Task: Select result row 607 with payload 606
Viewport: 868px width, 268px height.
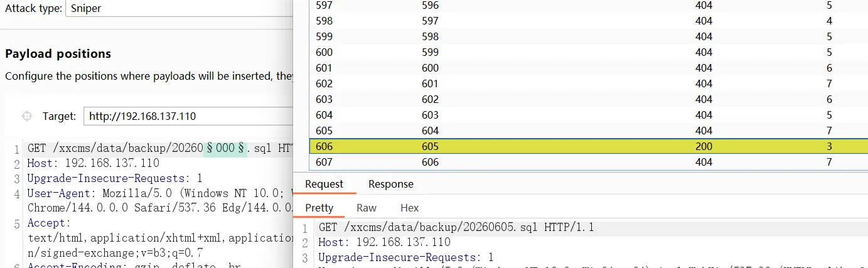Action: coord(589,162)
